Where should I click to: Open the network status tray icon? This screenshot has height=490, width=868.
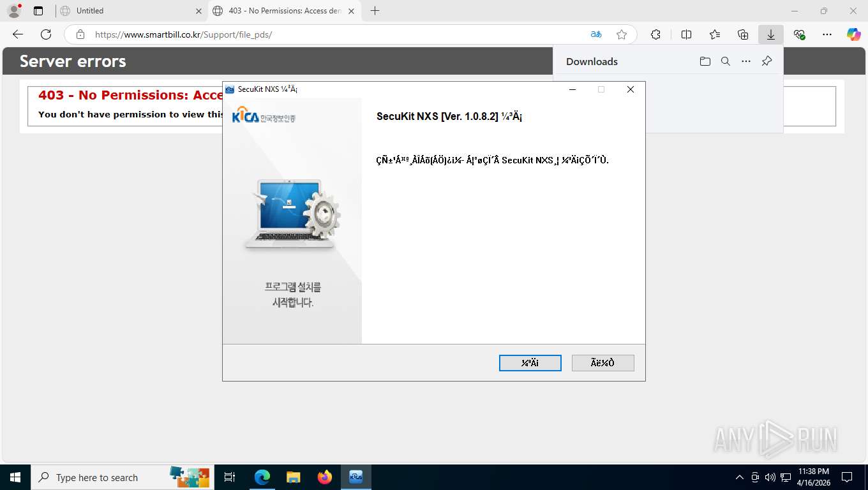[x=786, y=477]
